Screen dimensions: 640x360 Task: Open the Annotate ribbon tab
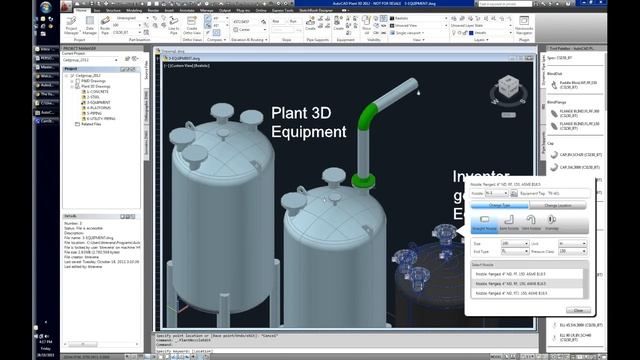(187, 10)
